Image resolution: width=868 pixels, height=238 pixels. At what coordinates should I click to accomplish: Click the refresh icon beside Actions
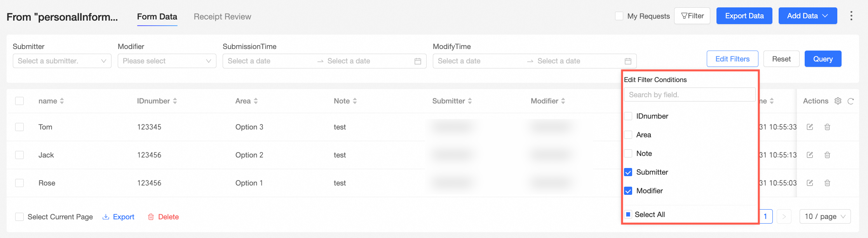[851, 101]
